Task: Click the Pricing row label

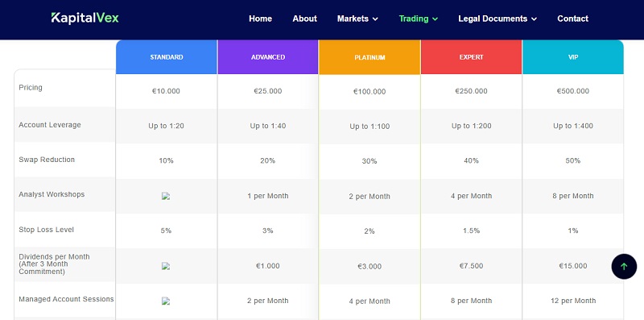Action: click(x=31, y=88)
